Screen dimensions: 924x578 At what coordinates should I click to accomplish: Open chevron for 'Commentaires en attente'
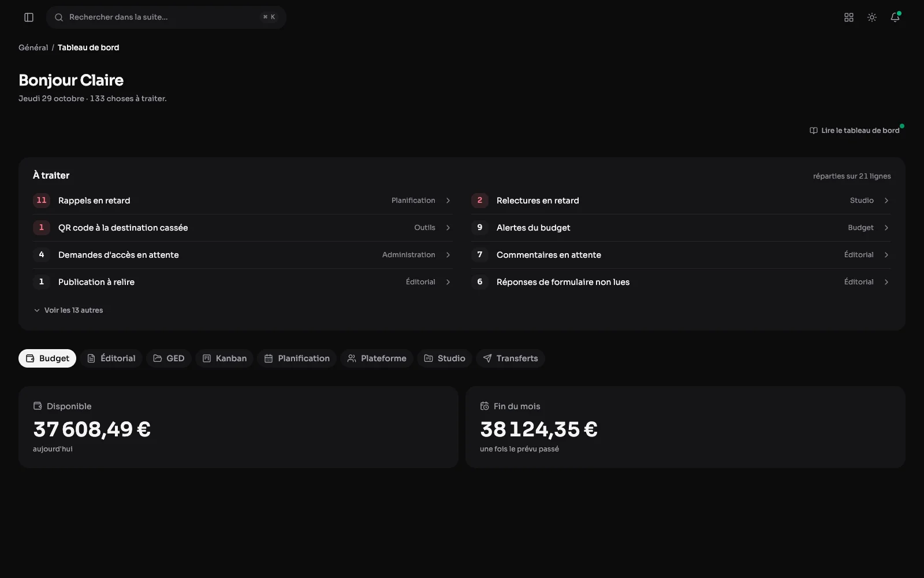(x=886, y=255)
